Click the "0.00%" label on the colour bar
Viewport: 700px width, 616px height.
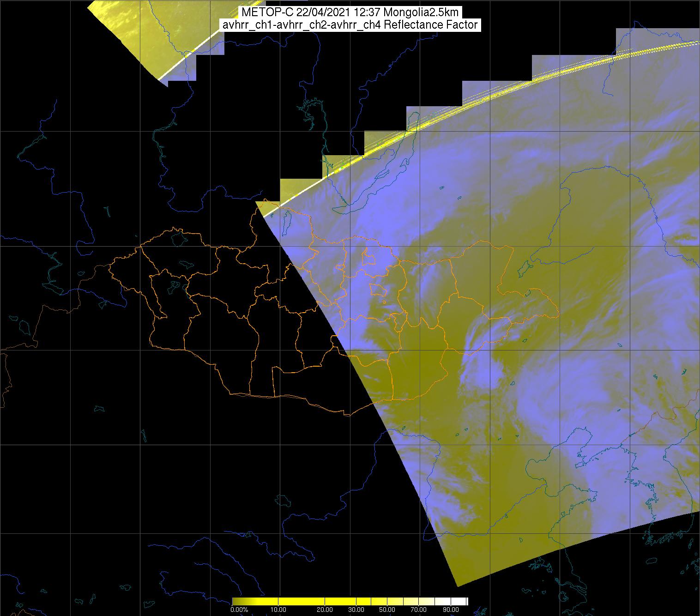(x=239, y=610)
